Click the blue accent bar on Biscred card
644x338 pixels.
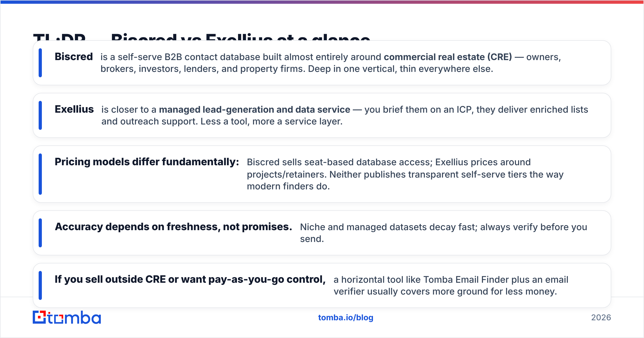point(40,63)
